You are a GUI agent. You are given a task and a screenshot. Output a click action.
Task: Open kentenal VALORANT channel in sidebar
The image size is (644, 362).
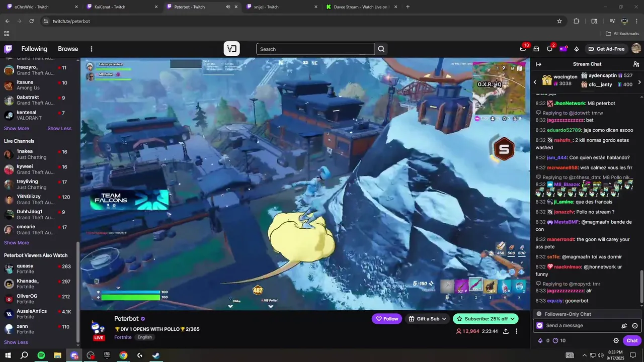point(38,115)
